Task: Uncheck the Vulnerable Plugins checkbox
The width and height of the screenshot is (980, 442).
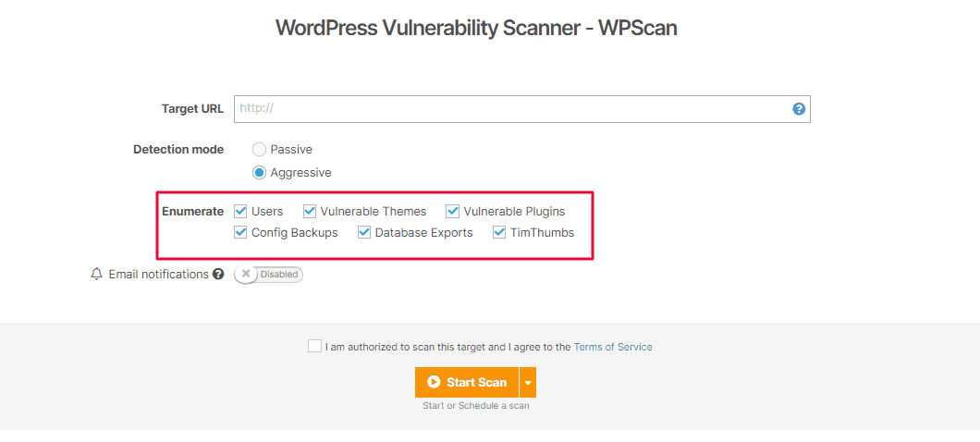Action: coord(453,212)
